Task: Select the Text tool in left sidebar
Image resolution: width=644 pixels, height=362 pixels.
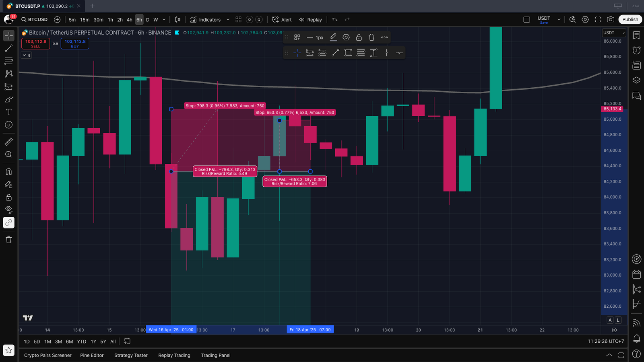Action: 8,112
